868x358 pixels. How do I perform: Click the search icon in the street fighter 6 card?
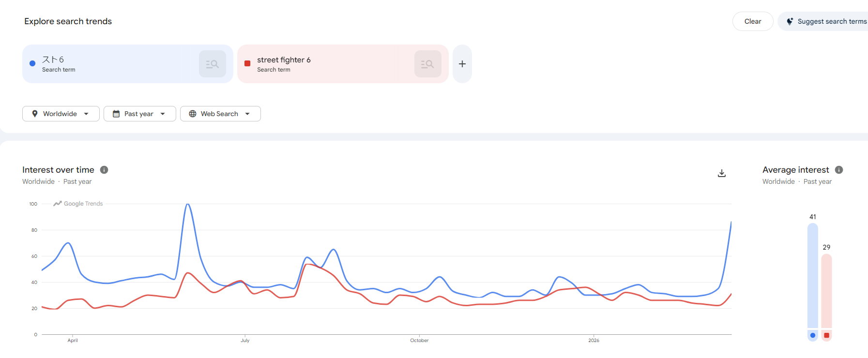427,64
